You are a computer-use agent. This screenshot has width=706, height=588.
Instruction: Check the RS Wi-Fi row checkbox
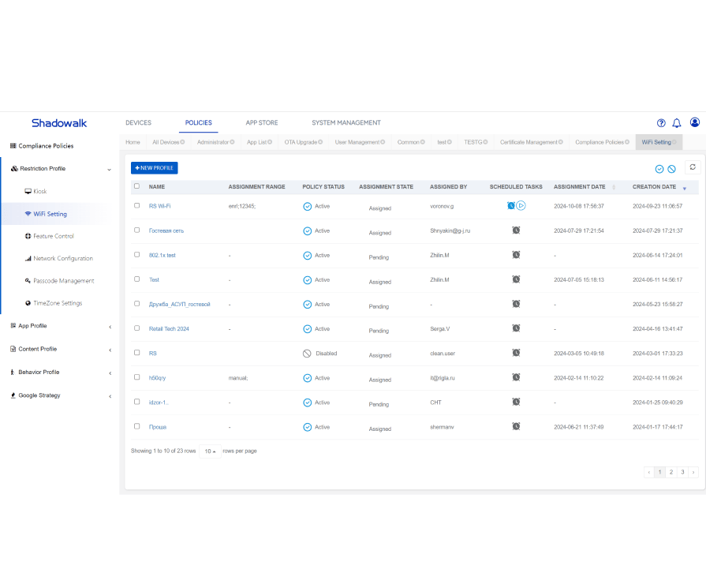click(x=137, y=205)
